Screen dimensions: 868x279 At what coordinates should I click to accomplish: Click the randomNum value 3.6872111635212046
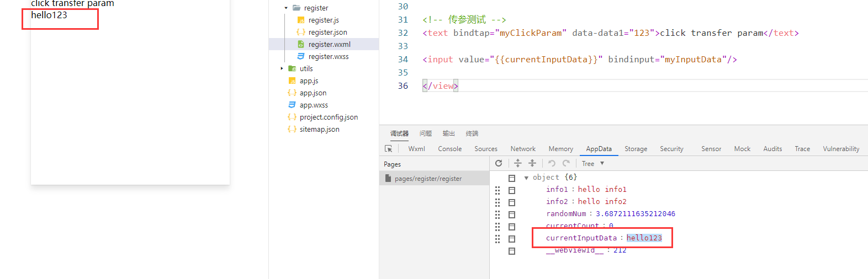[x=636, y=214]
